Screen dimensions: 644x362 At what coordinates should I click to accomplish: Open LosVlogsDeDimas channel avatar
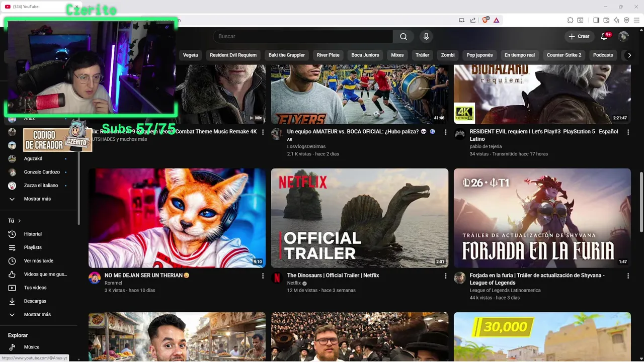tap(277, 134)
